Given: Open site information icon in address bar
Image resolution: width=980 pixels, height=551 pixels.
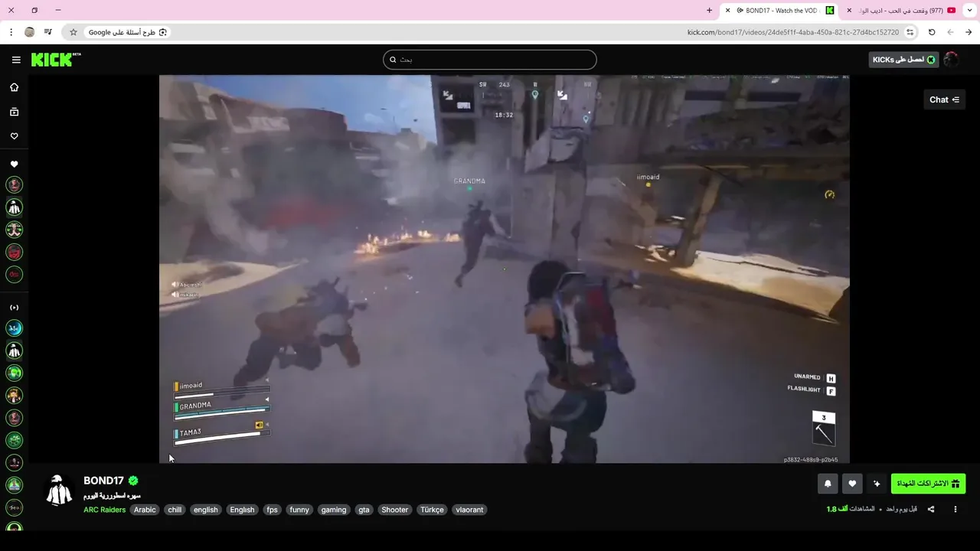Looking at the screenshot, I should [910, 32].
